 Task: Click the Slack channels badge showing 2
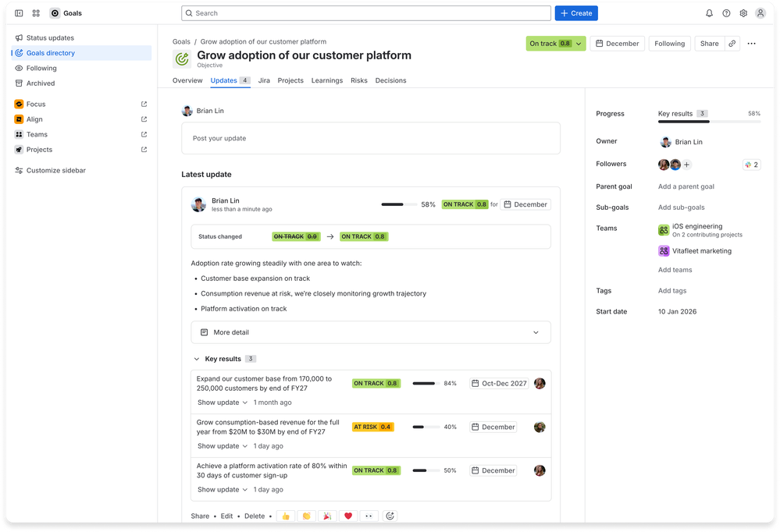click(x=751, y=165)
